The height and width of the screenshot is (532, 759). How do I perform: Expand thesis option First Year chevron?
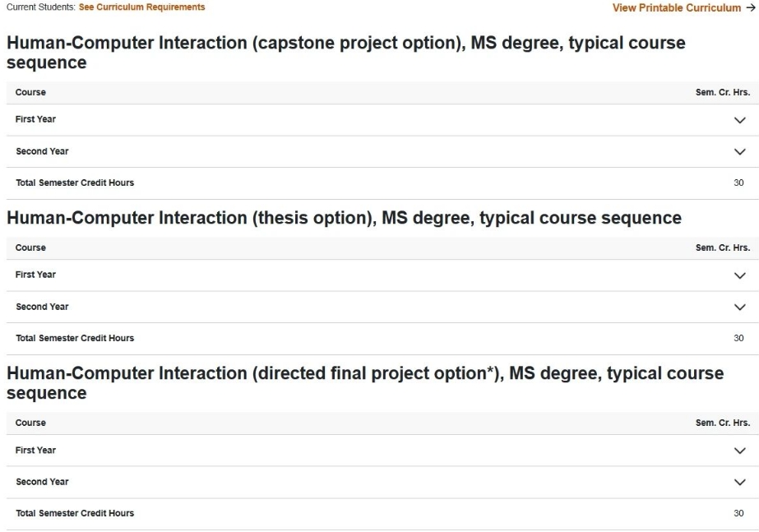[739, 275]
